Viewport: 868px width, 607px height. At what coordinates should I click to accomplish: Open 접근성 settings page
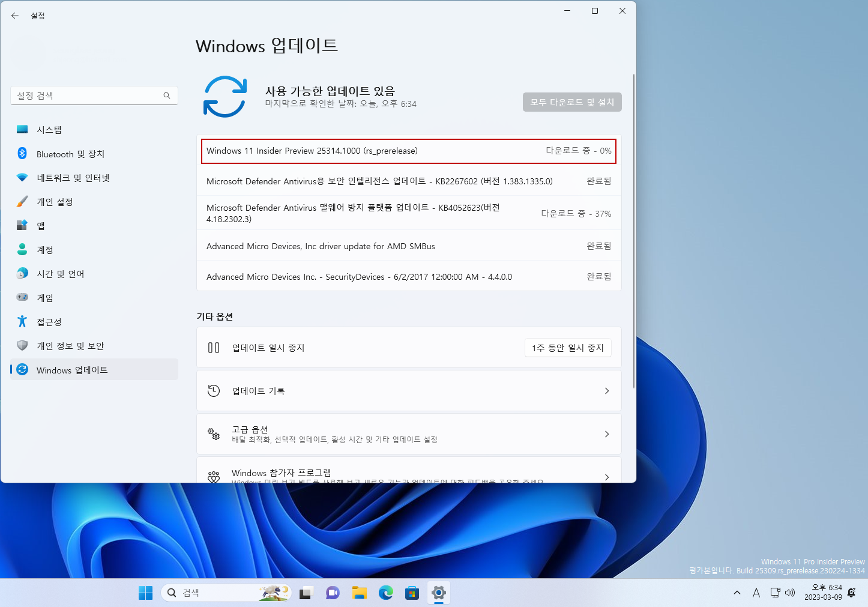point(94,322)
